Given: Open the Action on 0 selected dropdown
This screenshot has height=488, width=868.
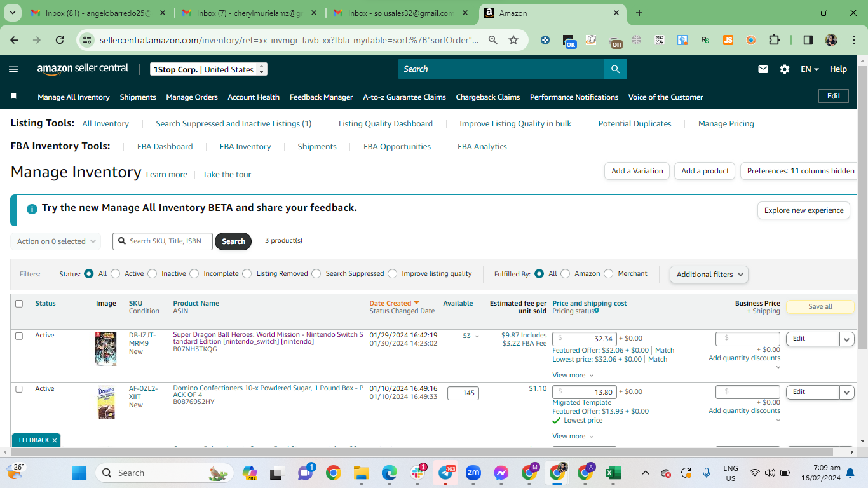Looking at the screenshot, I should point(56,241).
